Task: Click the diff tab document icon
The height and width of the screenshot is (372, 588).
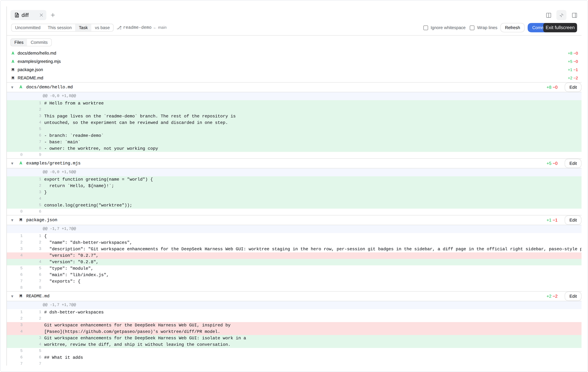Action: (17, 15)
